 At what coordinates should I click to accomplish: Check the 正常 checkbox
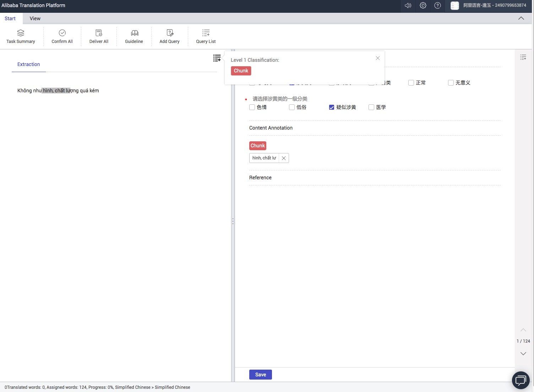[411, 83]
